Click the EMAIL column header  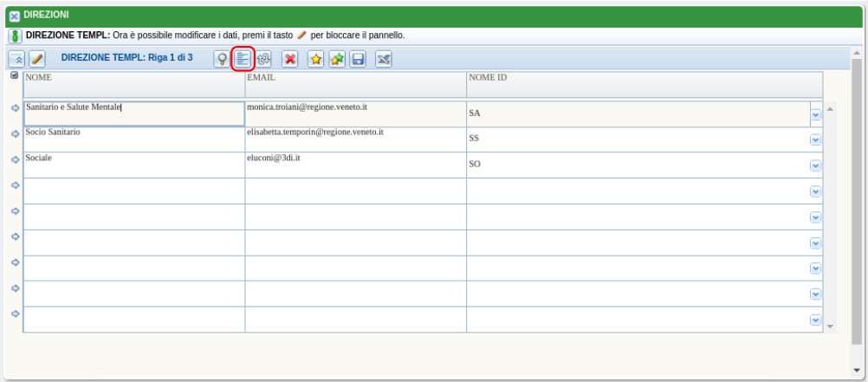coord(261,78)
